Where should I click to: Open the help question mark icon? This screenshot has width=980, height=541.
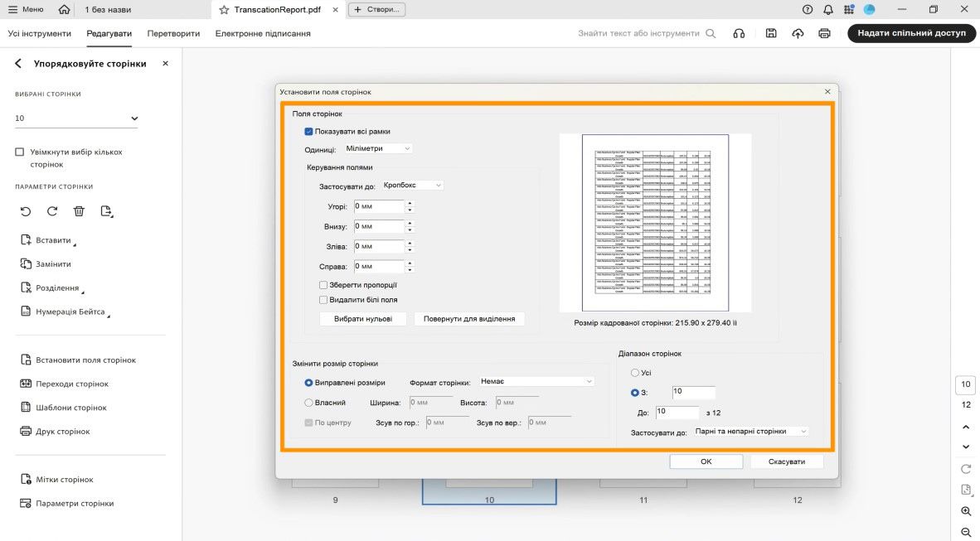808,9
